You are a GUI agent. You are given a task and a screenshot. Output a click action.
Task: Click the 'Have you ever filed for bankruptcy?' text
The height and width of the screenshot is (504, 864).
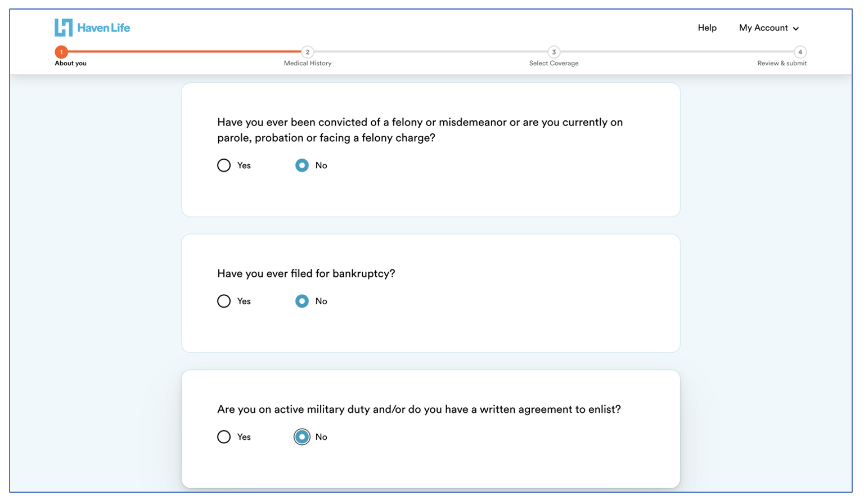click(x=306, y=273)
